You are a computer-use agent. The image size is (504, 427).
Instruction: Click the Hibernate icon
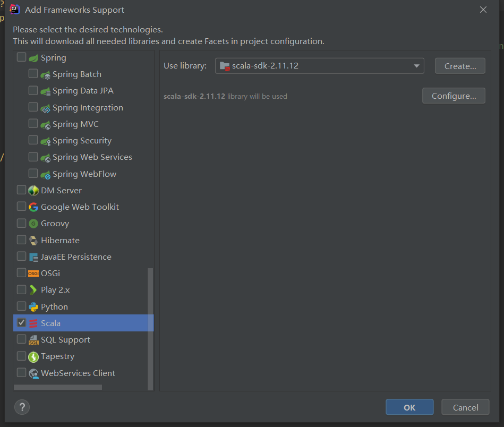(33, 241)
